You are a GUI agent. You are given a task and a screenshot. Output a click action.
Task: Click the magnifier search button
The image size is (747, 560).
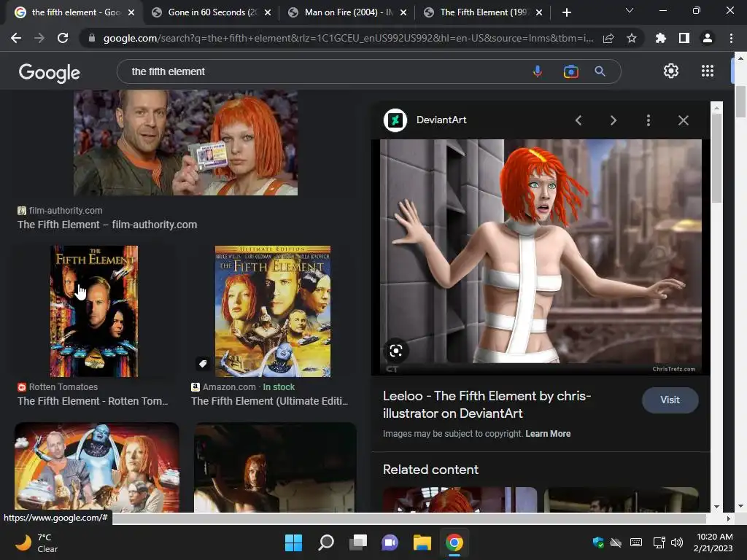600,71
